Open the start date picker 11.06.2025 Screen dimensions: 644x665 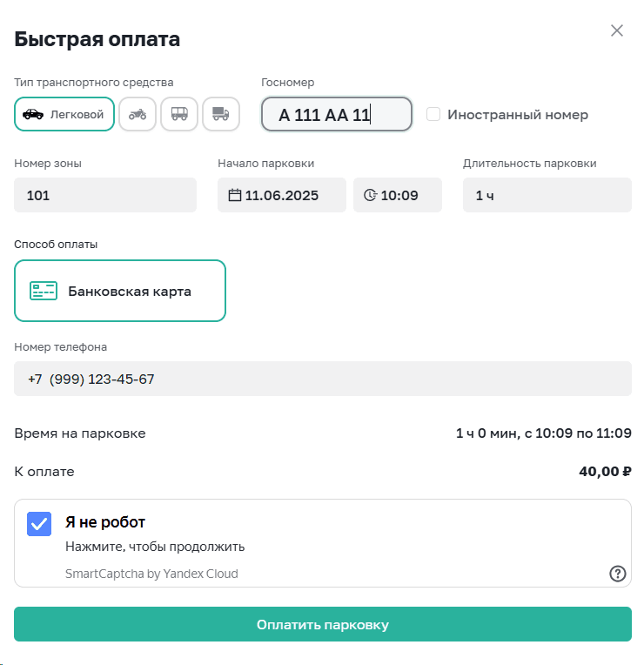coord(282,195)
